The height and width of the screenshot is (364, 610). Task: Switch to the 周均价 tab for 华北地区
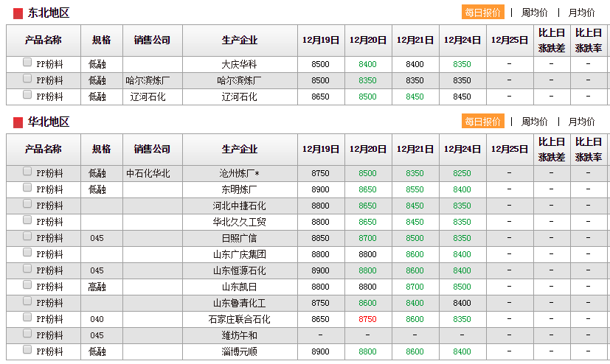point(535,122)
